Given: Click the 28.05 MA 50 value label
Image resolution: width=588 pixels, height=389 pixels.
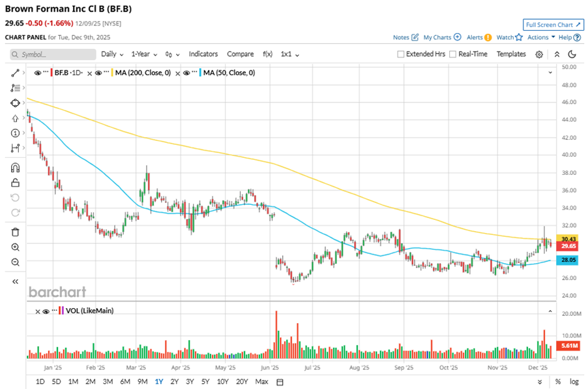Looking at the screenshot, I should tap(568, 260).
